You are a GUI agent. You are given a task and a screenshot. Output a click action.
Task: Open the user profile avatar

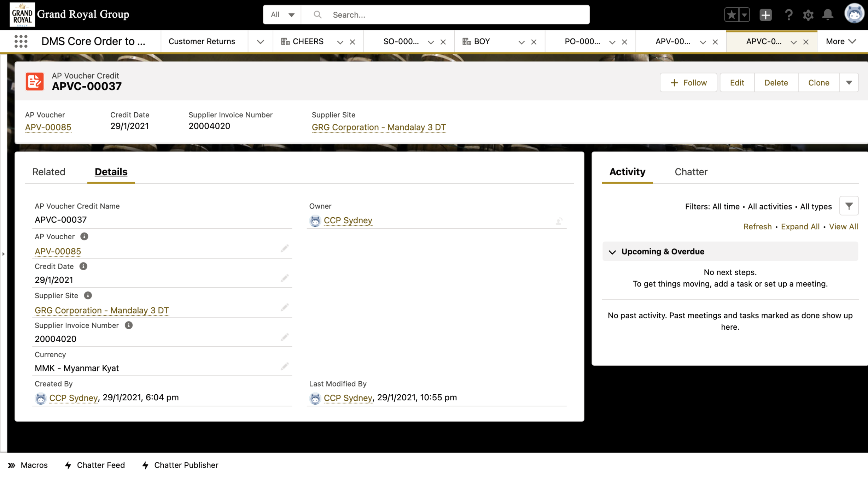pos(854,14)
